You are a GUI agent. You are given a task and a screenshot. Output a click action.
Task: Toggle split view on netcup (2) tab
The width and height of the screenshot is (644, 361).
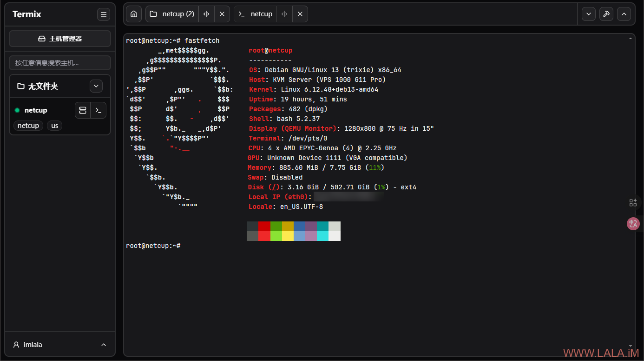point(206,14)
